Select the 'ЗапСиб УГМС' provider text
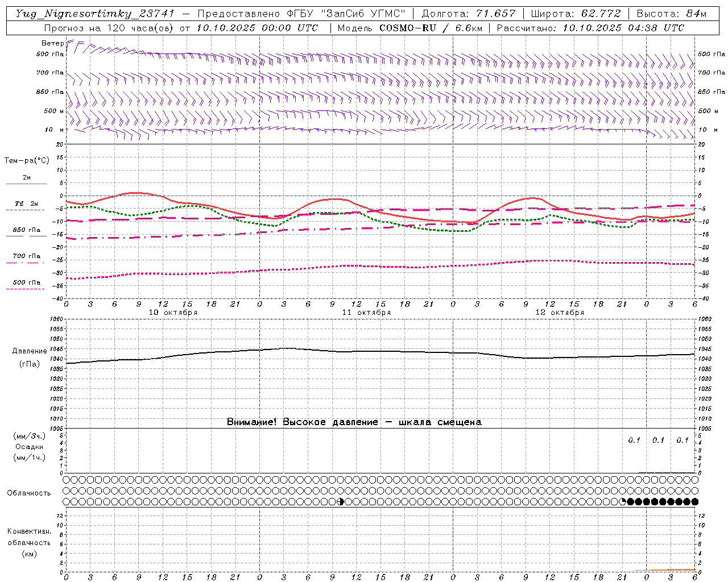Viewport: 728px width, 582px height. coord(365,14)
